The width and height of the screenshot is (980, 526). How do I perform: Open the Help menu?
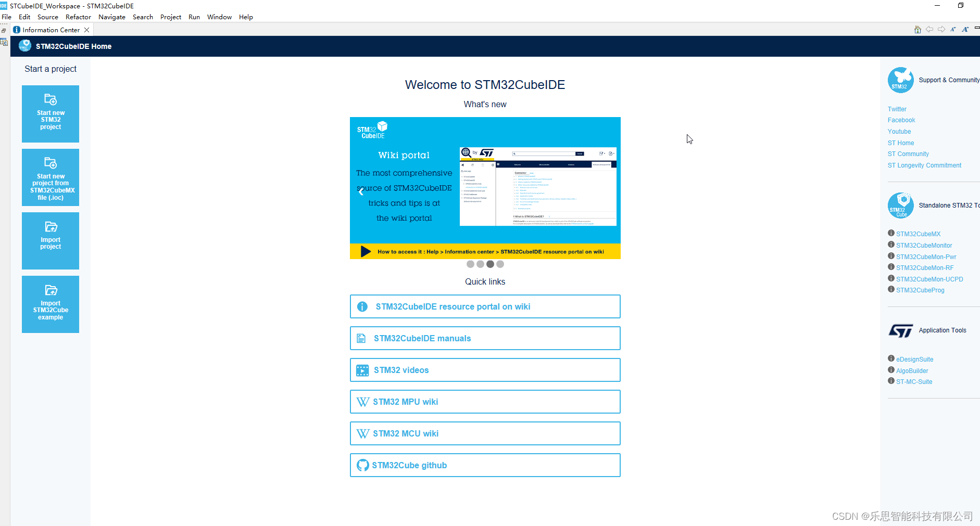(246, 17)
